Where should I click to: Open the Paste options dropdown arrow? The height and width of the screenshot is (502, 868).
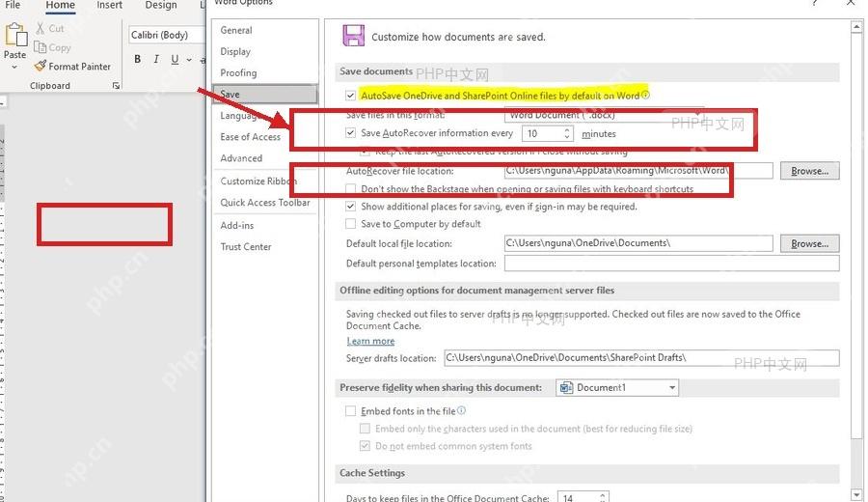[x=14, y=67]
